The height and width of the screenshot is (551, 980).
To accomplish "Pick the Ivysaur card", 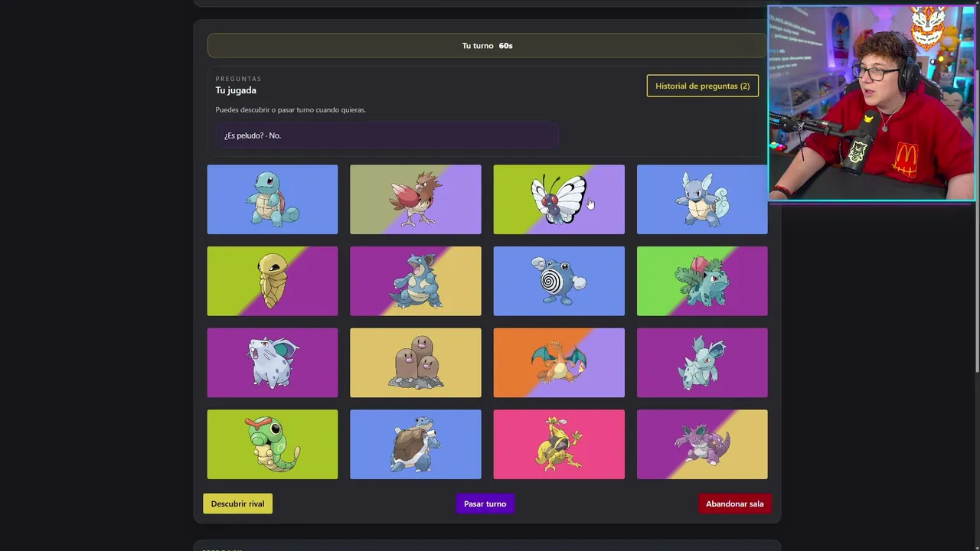I will click(702, 281).
